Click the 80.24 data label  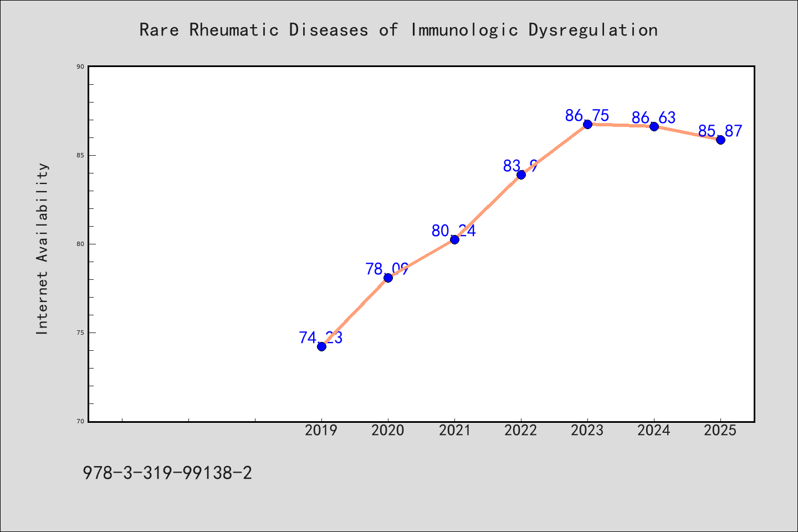pyautogui.click(x=454, y=231)
